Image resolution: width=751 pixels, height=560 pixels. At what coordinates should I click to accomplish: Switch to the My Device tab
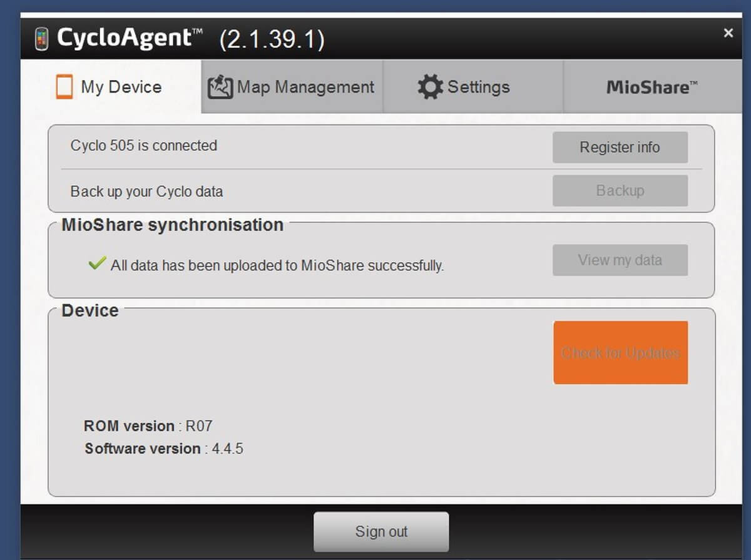pos(111,86)
